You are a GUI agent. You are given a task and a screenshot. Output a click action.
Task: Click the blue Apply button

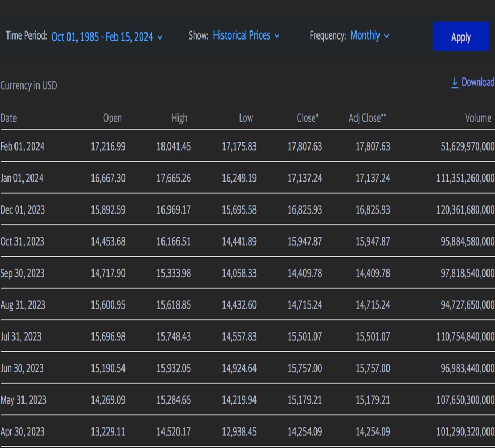click(461, 36)
